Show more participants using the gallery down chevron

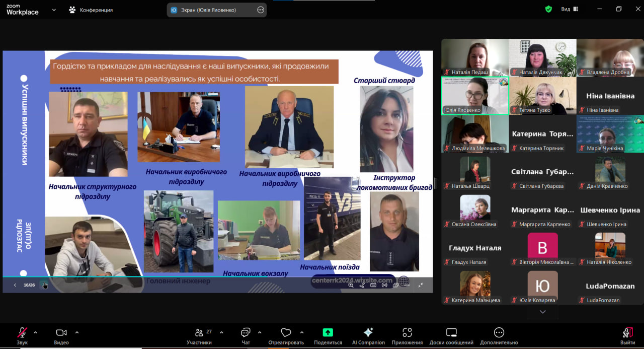tap(542, 312)
